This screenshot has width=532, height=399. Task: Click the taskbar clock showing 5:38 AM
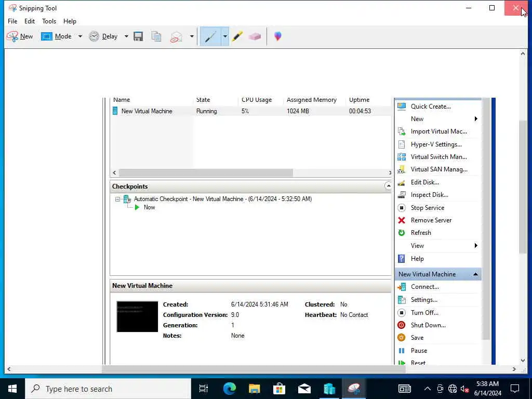487,389
